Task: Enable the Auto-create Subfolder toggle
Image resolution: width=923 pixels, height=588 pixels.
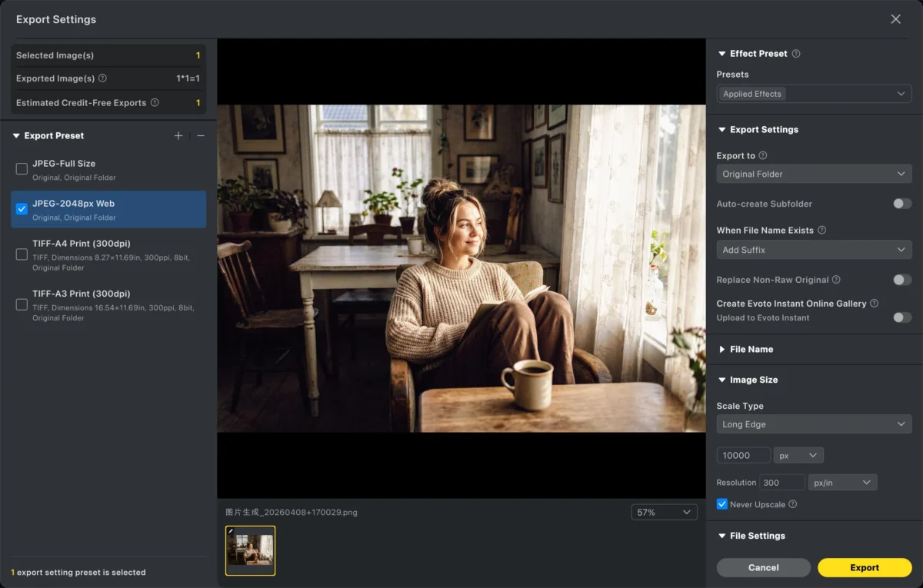Action: (x=901, y=204)
